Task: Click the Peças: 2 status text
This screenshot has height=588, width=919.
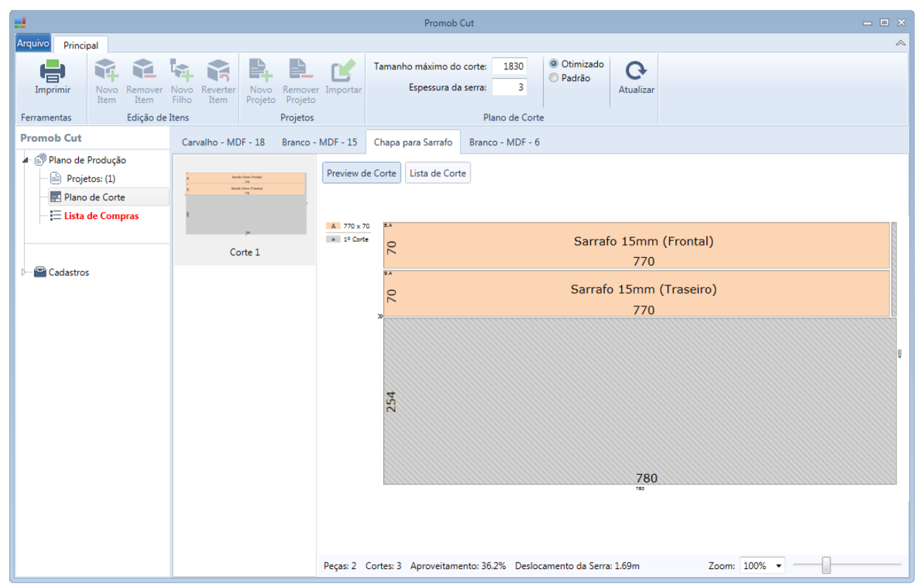Action: [340, 565]
